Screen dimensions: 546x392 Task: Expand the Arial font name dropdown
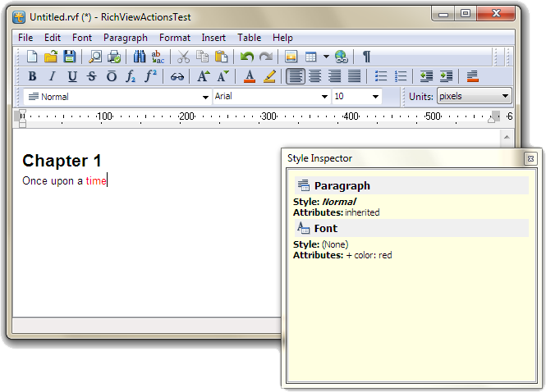click(324, 97)
